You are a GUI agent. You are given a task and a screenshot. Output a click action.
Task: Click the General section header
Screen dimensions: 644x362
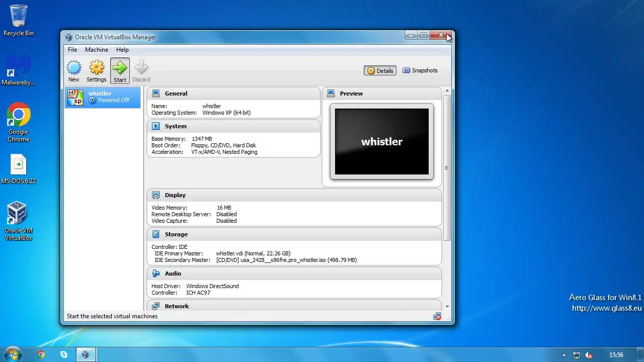coord(233,94)
